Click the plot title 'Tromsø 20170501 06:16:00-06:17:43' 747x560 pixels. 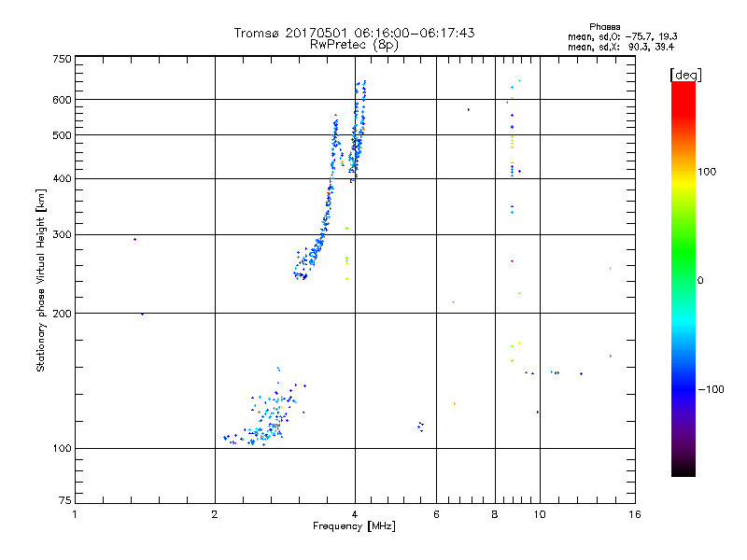pos(354,33)
